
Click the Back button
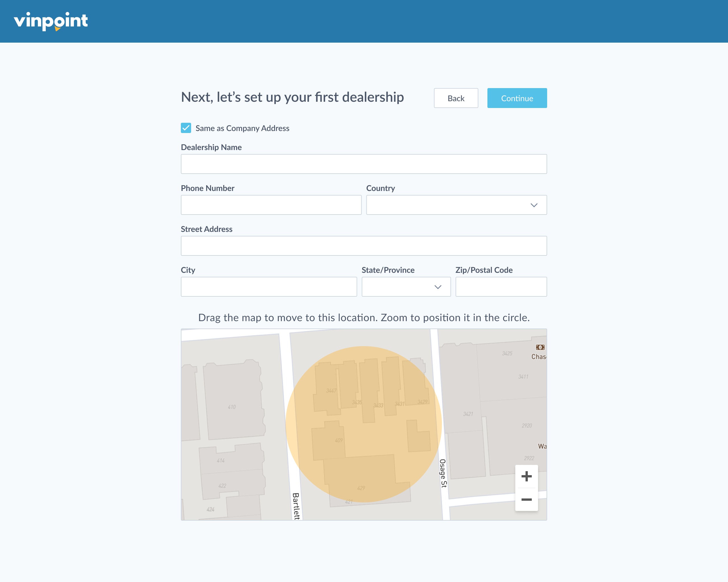point(456,98)
